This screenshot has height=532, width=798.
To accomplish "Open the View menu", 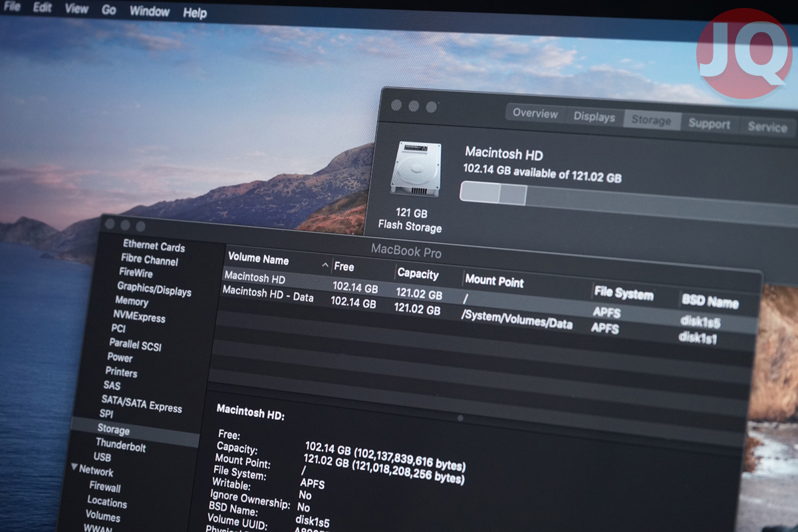I will click(x=76, y=9).
